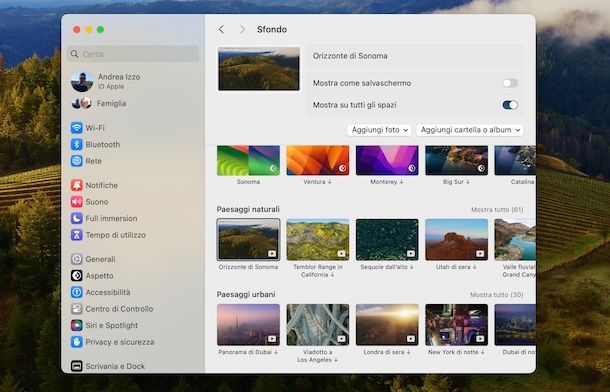Go forward with the right chevron

click(x=242, y=29)
